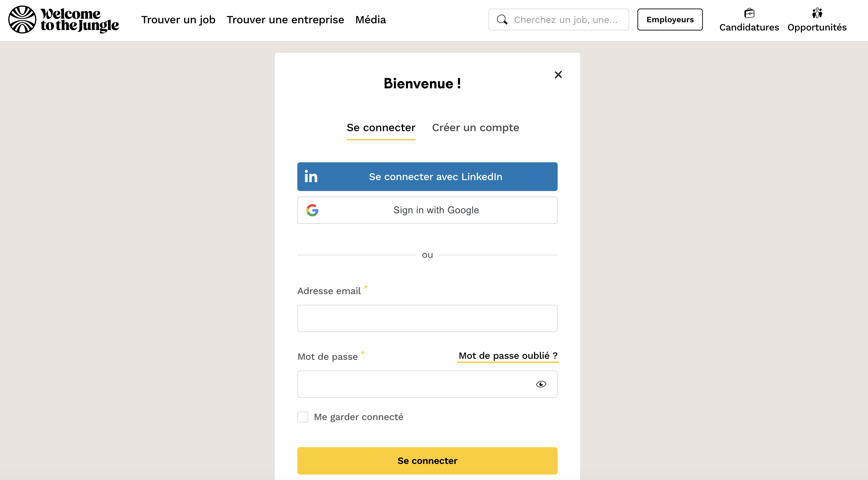Click the Employeurs button
Image resolution: width=868 pixels, height=480 pixels.
pyautogui.click(x=670, y=20)
